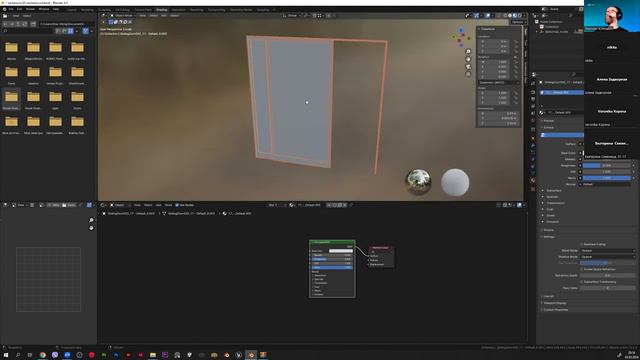Click Material Output node header
The image size is (640, 360).
pos(382,247)
